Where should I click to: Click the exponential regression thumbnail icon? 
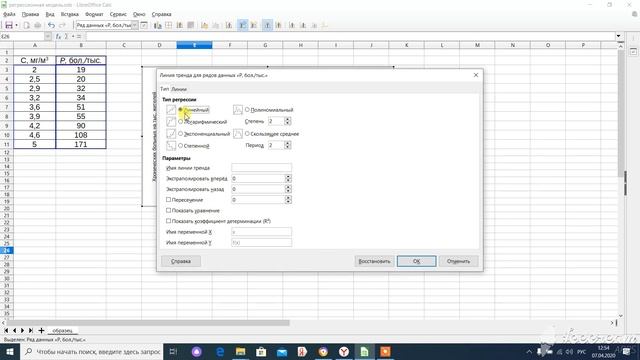pyautogui.click(x=171, y=134)
